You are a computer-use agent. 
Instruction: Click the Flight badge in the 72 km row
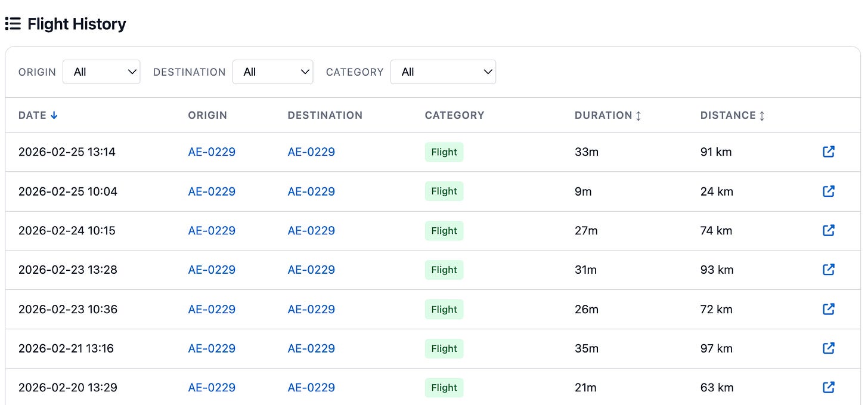(444, 309)
